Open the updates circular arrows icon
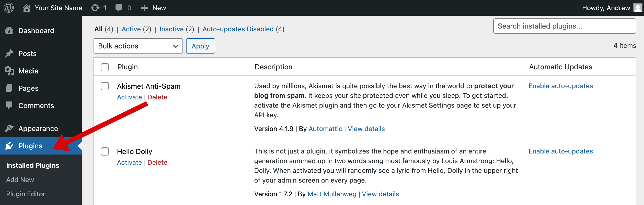Image resolution: width=644 pixels, height=205 pixels. pos(95,8)
